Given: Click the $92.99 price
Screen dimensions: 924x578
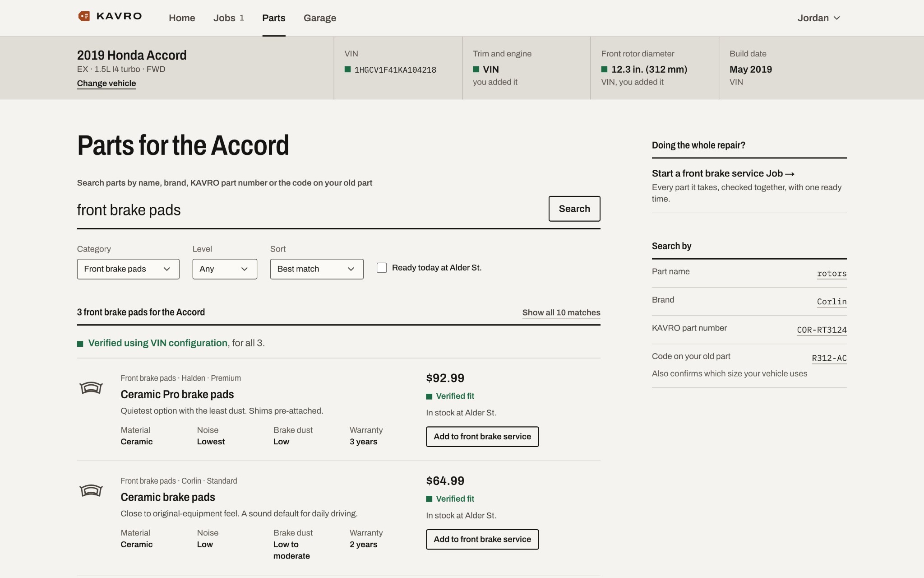Looking at the screenshot, I should (x=445, y=378).
